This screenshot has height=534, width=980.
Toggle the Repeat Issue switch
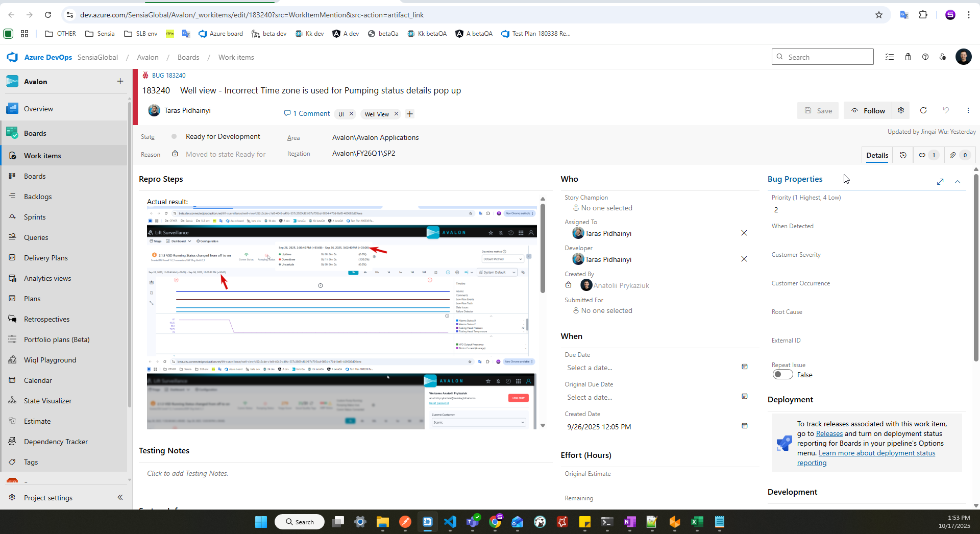[783, 375]
